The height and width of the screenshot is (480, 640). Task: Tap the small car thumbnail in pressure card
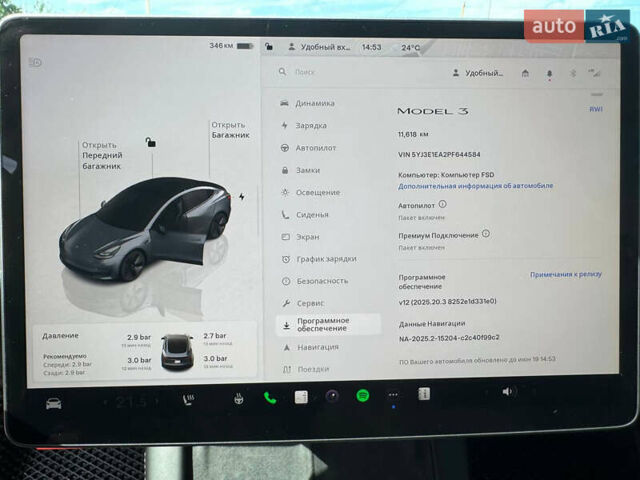pos(177,352)
